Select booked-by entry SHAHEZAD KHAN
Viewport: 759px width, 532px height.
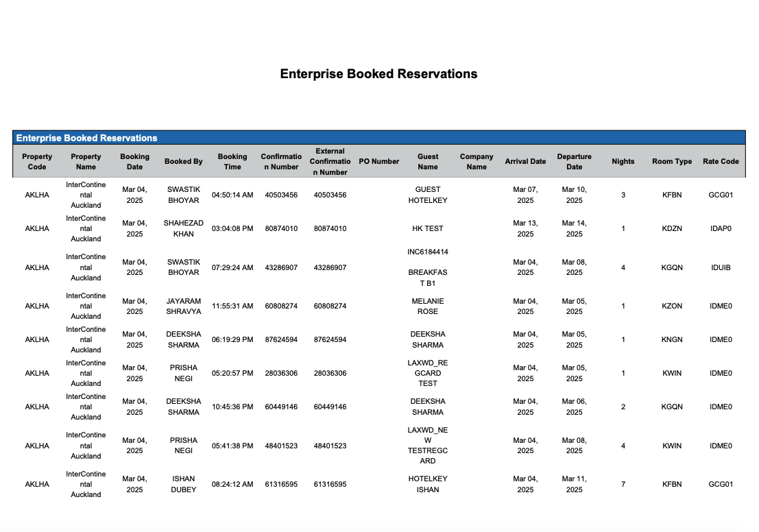click(183, 229)
